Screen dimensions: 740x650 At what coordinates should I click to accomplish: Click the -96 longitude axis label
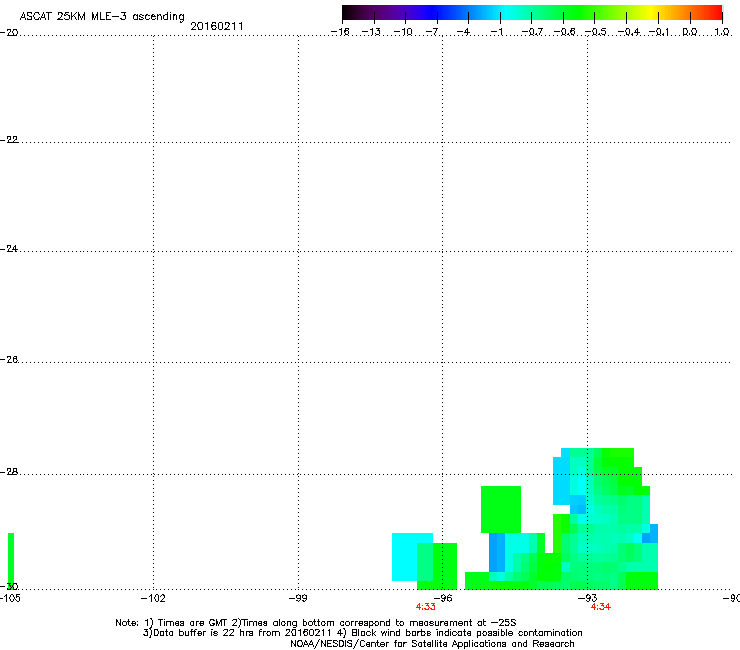pyautogui.click(x=443, y=599)
